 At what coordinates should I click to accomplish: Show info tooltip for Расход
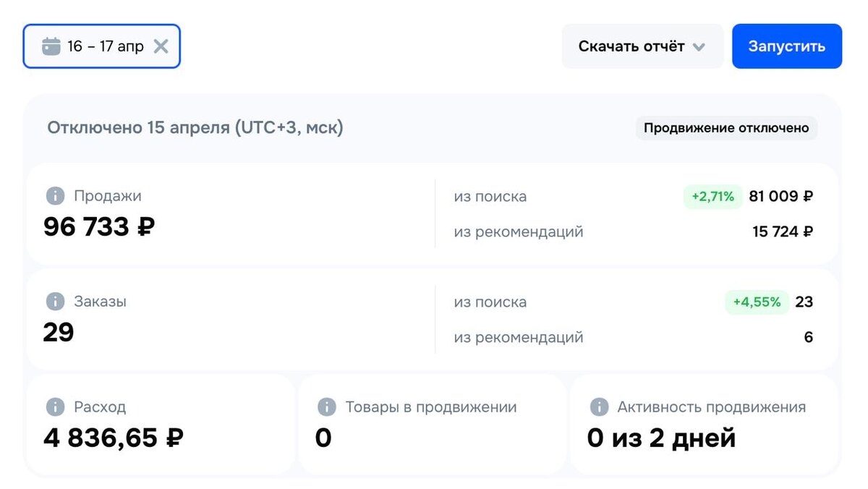click(x=55, y=407)
